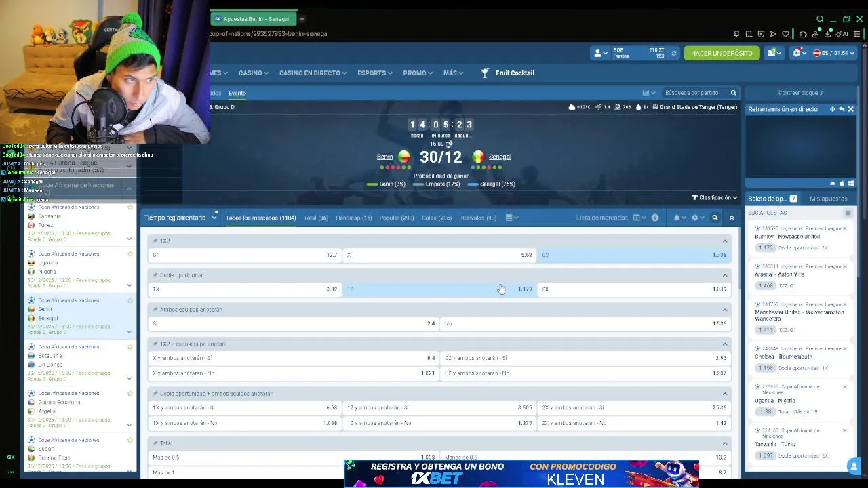Open the Más menu
Viewport: 868px width, 488px height.
(x=453, y=73)
